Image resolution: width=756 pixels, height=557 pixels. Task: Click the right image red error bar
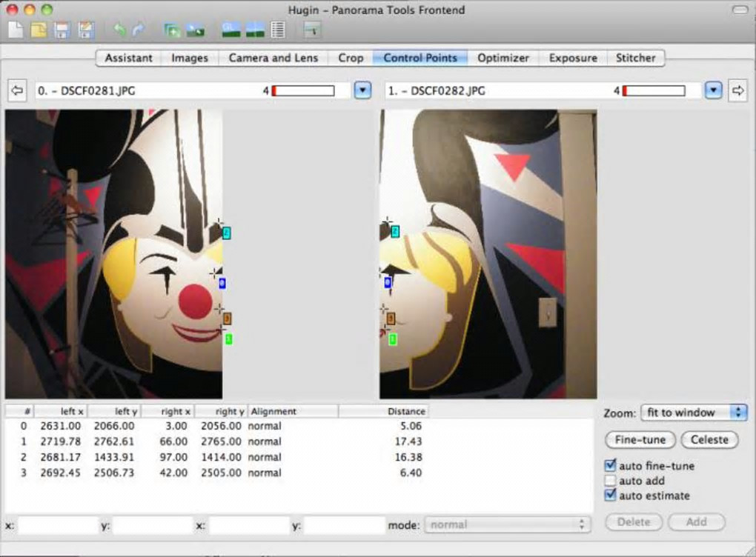pyautogui.click(x=654, y=90)
